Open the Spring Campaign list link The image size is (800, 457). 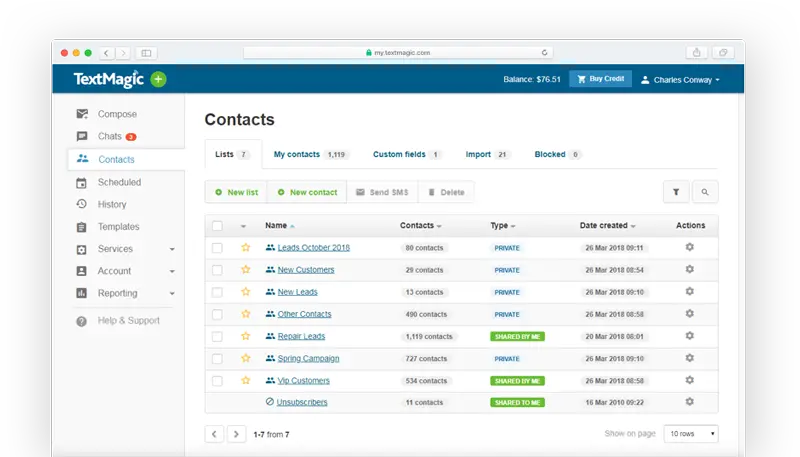308,359
